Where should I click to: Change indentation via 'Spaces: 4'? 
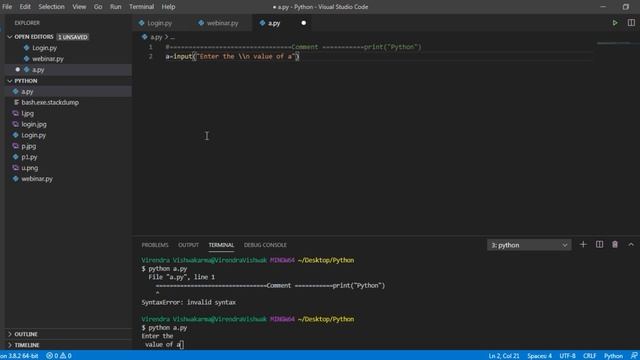[x=539, y=356]
